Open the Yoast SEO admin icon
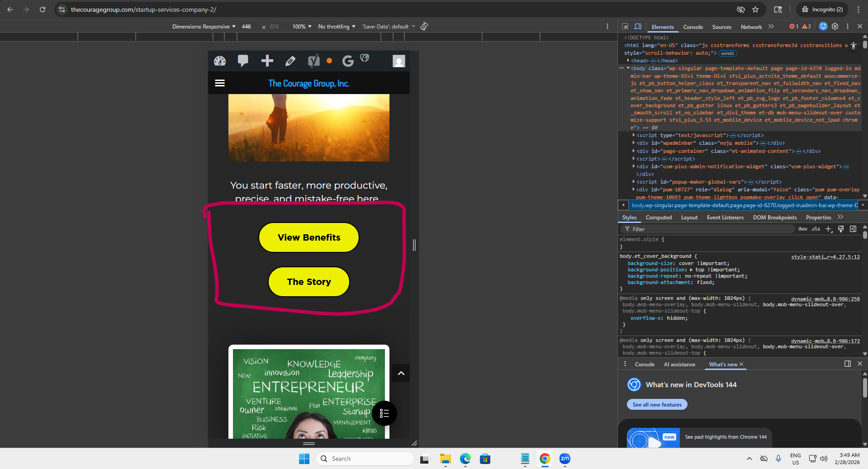Viewport: 868px width, 469px height. pyautogui.click(x=313, y=61)
